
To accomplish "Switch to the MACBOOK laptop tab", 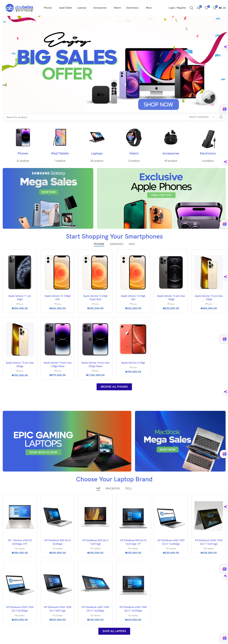I will coord(112,488).
